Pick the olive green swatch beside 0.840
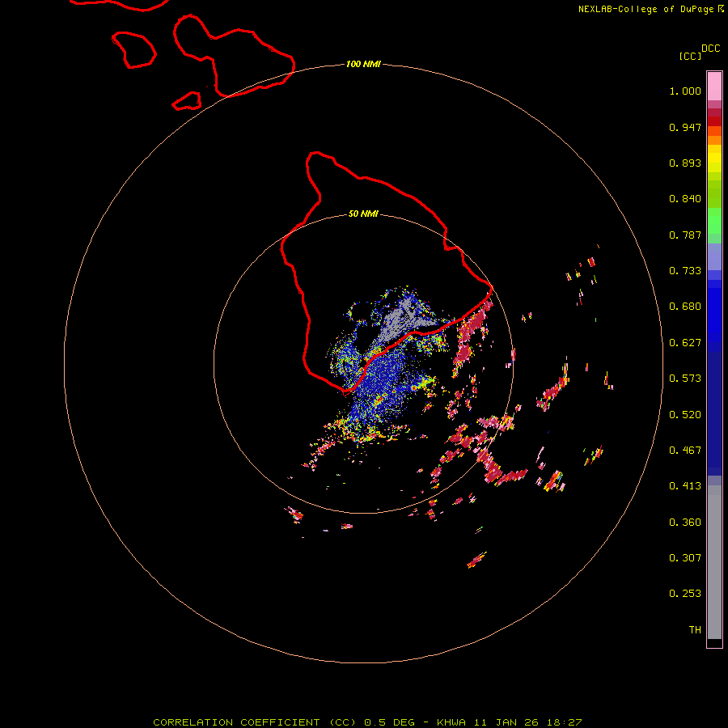The image size is (728, 728). click(x=714, y=194)
